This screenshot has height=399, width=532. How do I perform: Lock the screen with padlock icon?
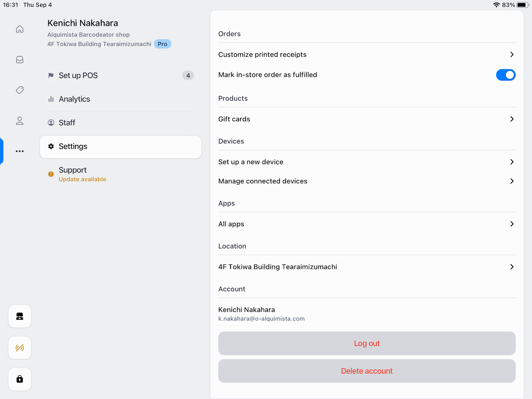point(20,379)
